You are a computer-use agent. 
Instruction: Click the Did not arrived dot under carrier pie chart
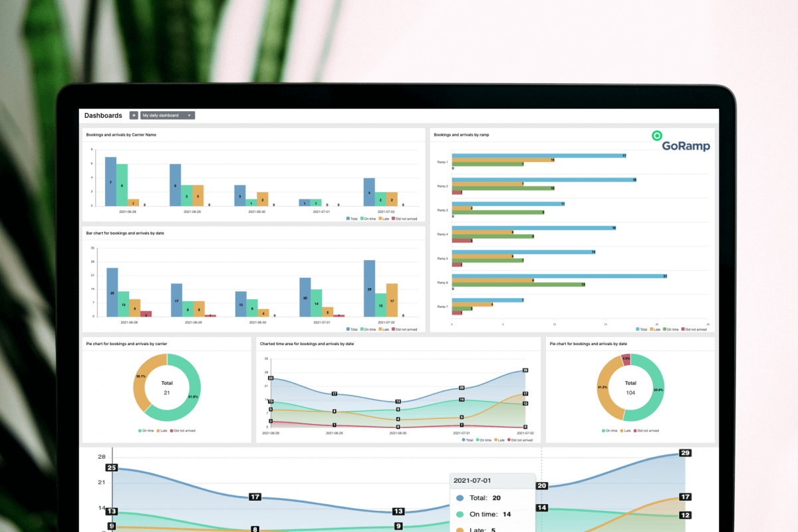click(x=172, y=430)
